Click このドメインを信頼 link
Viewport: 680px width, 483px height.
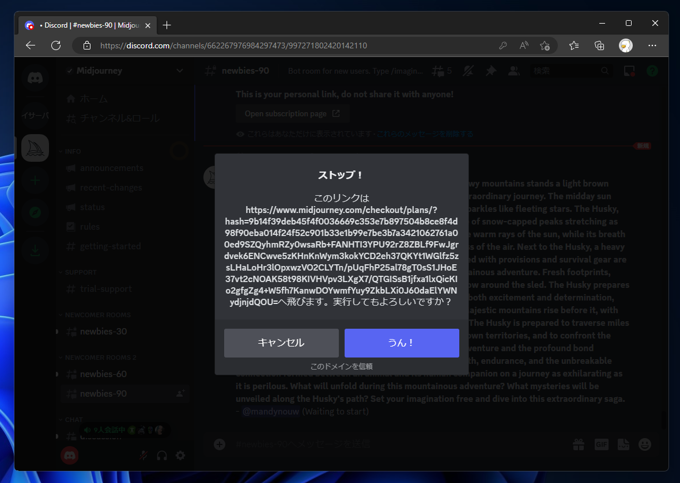click(341, 366)
